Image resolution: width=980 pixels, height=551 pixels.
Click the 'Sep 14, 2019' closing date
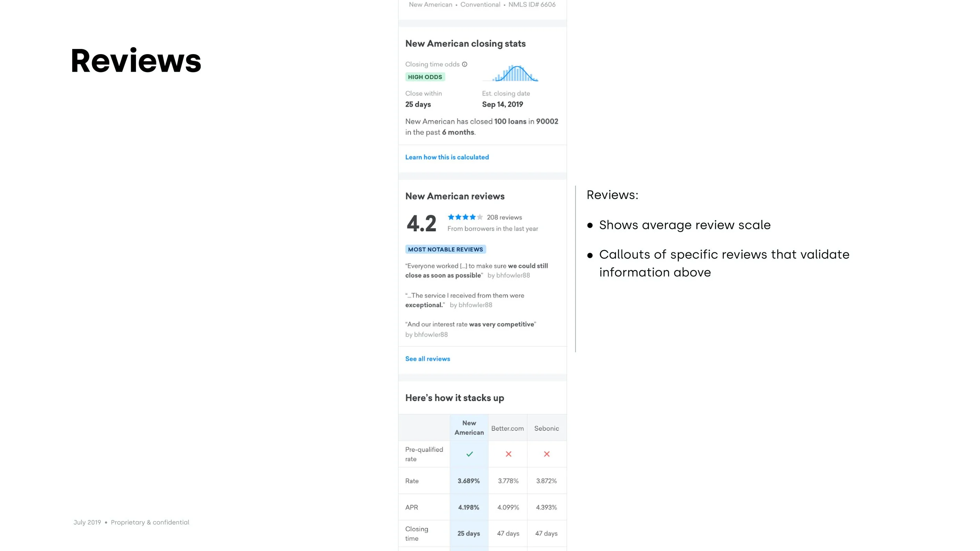pyautogui.click(x=502, y=104)
